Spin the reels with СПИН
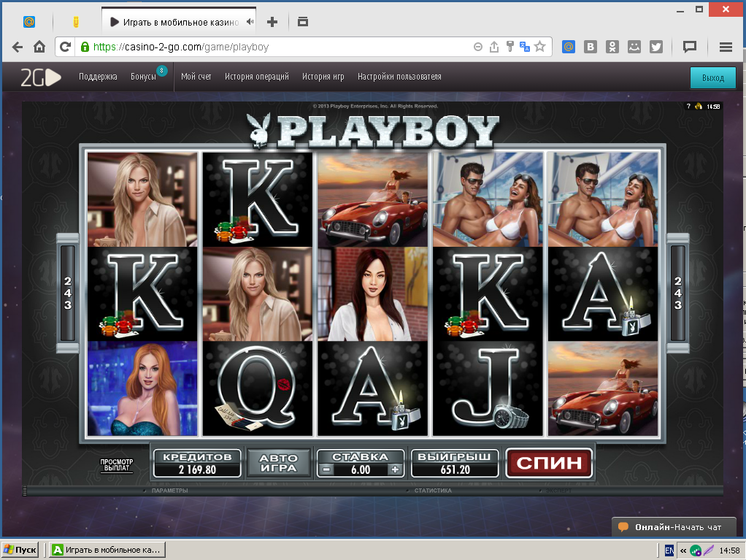Image resolution: width=746 pixels, height=560 pixels. (549, 462)
